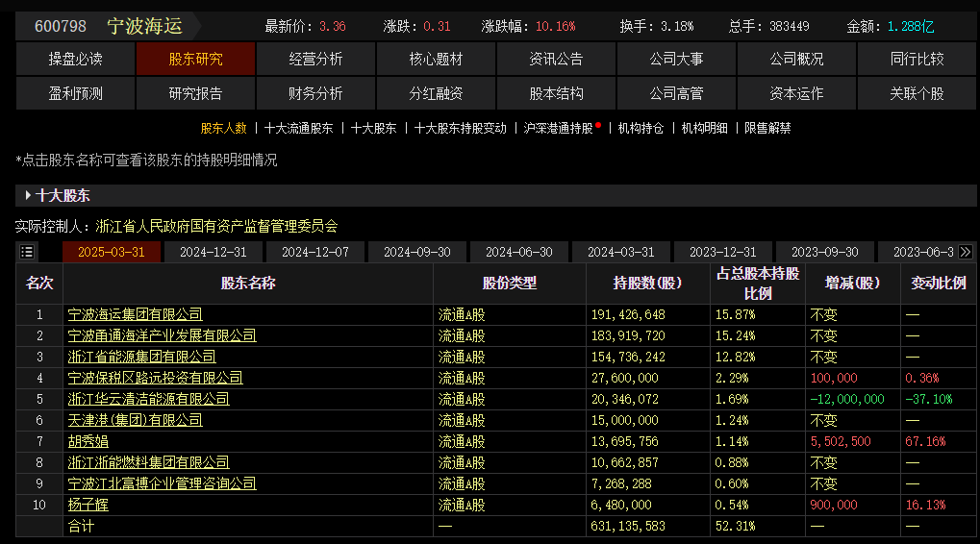Open 关联个股 tab
This screenshot has height=544, width=980.
click(x=917, y=93)
